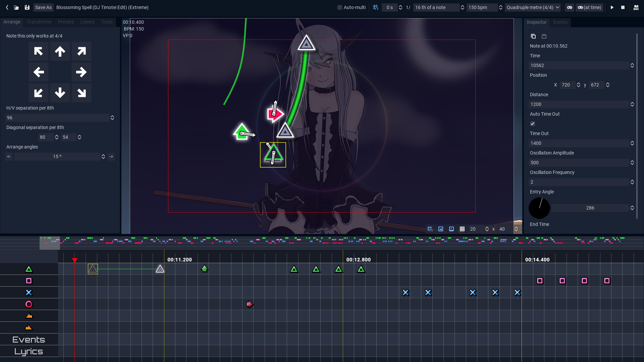644x362 pixels.
Task: Select Triangle layer in timeline
Action: pyautogui.click(x=29, y=269)
